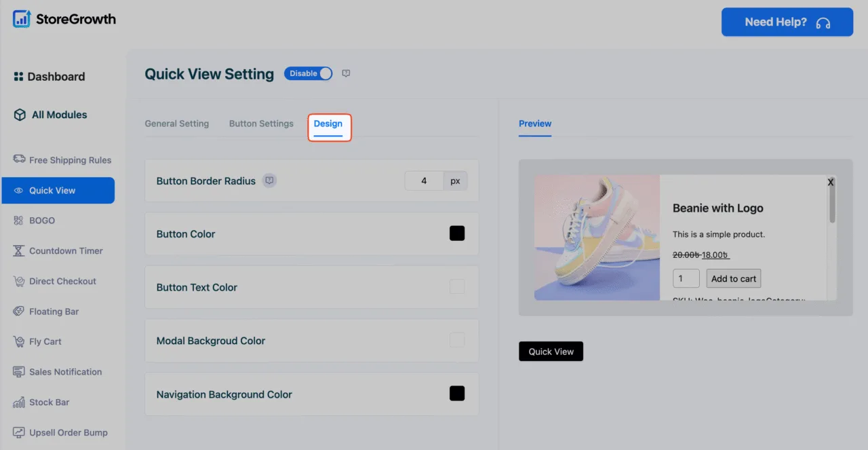Close the preview modal with X

pyautogui.click(x=831, y=182)
